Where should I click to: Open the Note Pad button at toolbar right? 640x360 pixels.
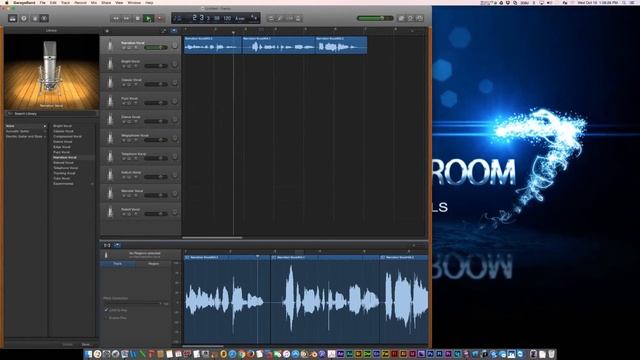(401, 18)
